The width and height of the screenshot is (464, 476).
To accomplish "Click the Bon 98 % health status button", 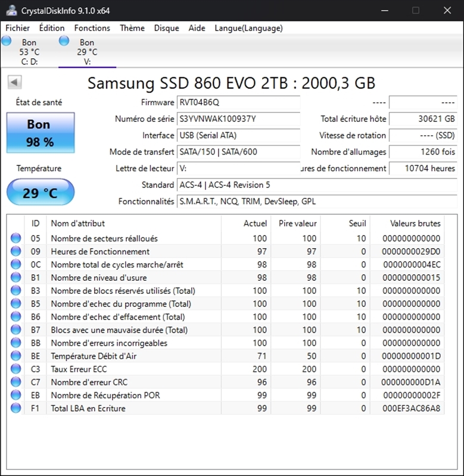I will [41, 133].
